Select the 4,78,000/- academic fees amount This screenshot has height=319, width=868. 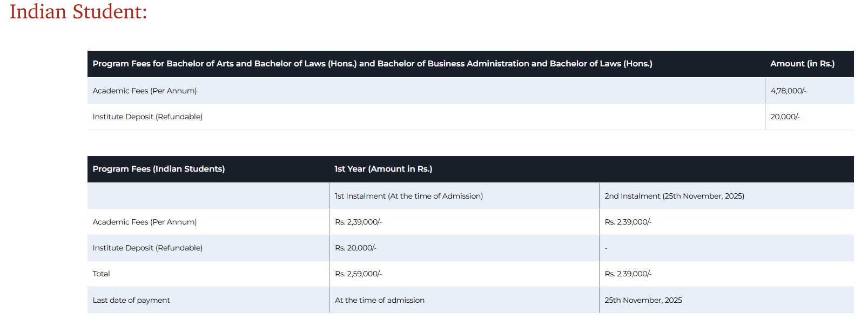(x=788, y=91)
